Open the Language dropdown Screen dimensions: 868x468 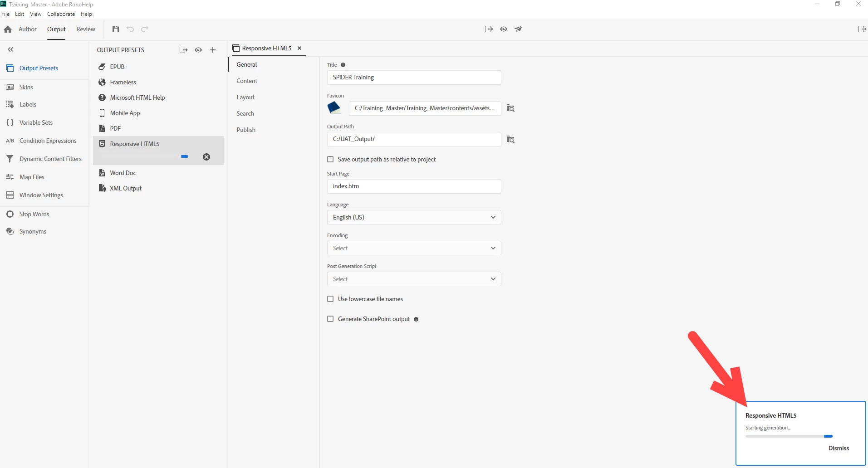pos(414,217)
